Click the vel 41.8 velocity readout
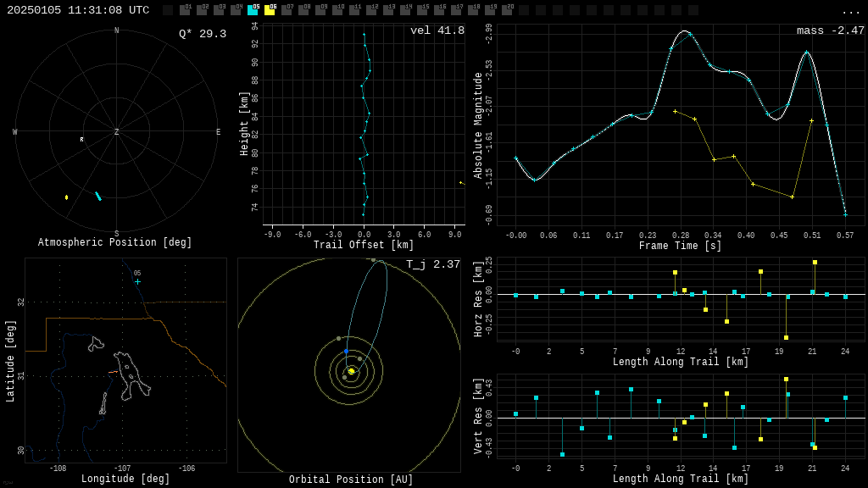The width and height of the screenshot is (868, 488). [x=437, y=31]
